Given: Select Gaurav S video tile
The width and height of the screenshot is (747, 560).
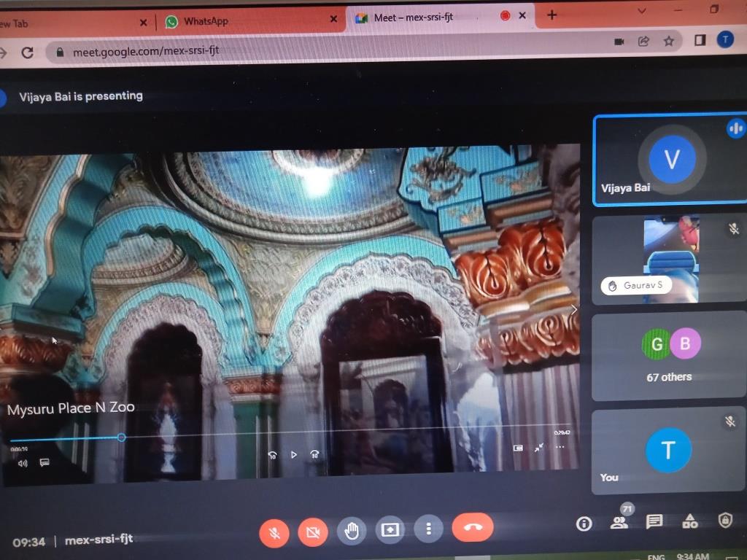Looking at the screenshot, I should [670, 260].
